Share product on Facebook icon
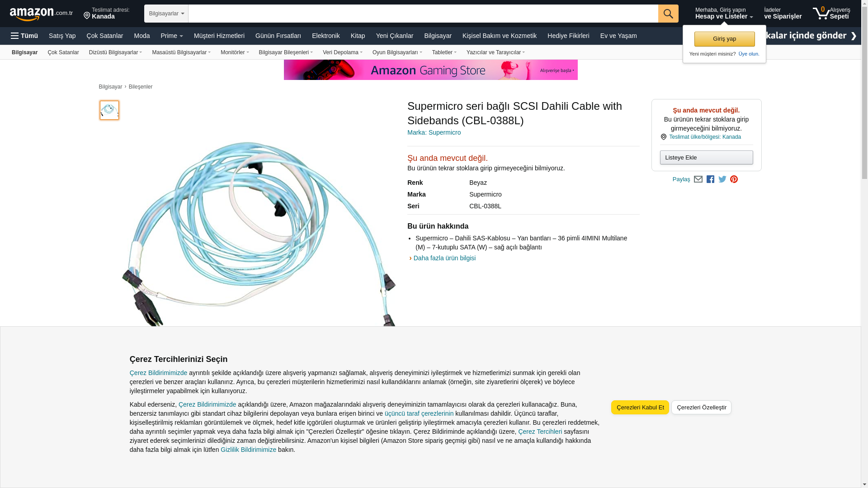Screen dimensions: 868x488 (x=710, y=179)
